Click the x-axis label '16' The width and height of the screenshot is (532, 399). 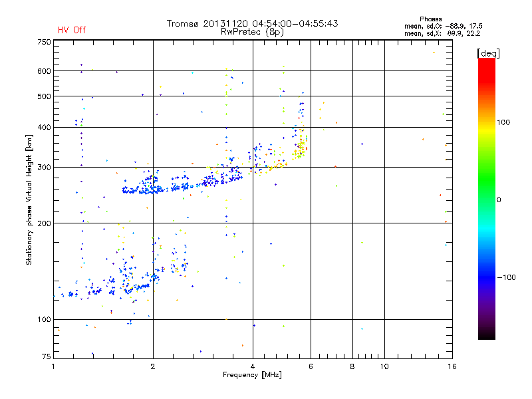pos(452,366)
